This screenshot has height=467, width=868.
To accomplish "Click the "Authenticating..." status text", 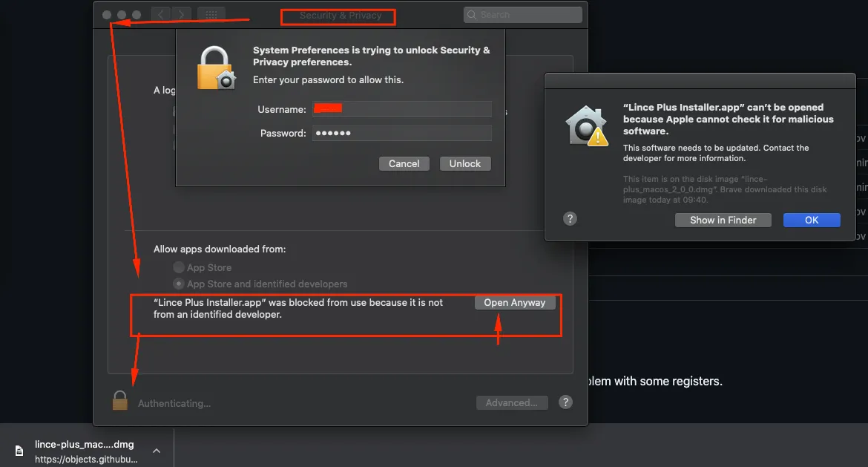I will (174, 403).
